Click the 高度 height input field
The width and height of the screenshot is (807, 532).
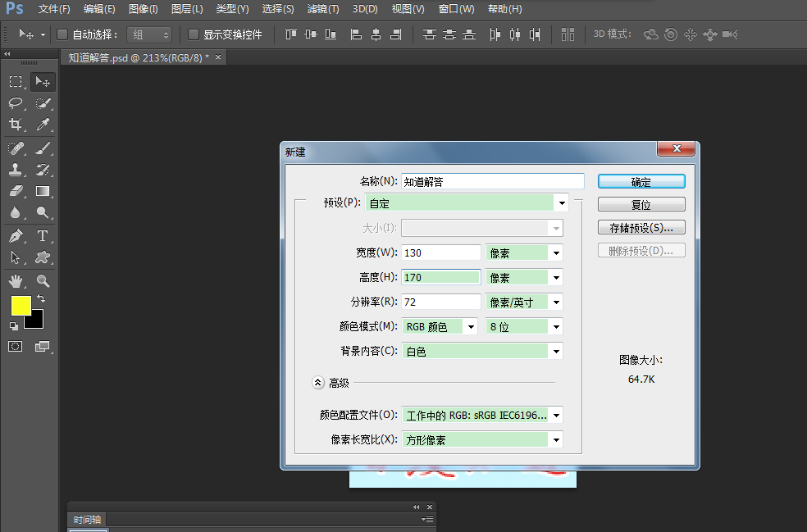(441, 277)
